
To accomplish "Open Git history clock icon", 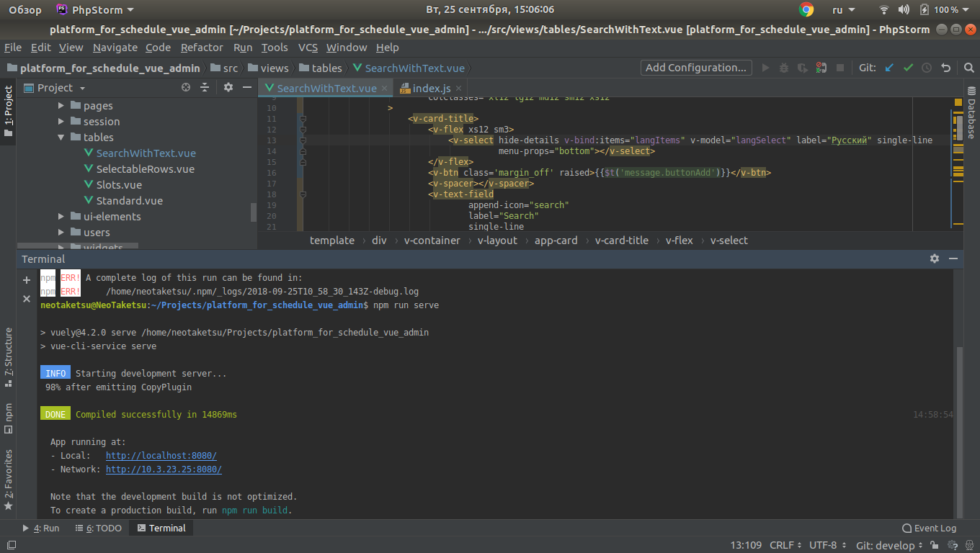I will pyautogui.click(x=927, y=68).
